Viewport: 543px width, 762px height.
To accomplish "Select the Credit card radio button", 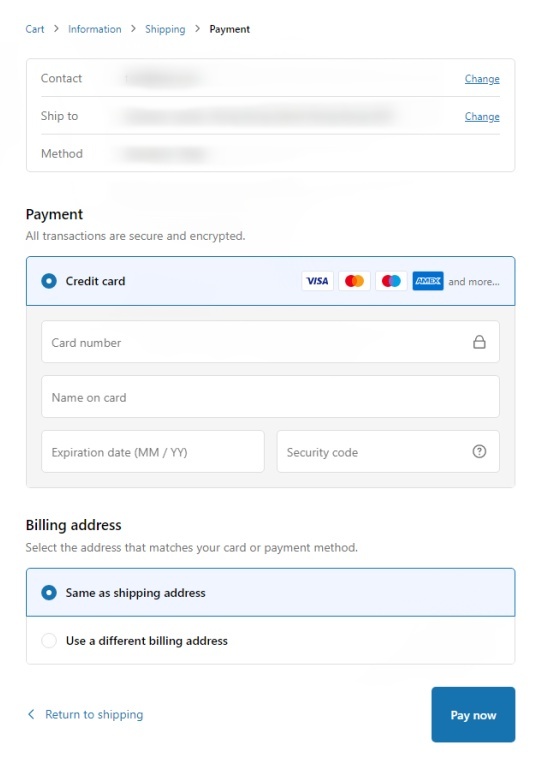I will 49,281.
